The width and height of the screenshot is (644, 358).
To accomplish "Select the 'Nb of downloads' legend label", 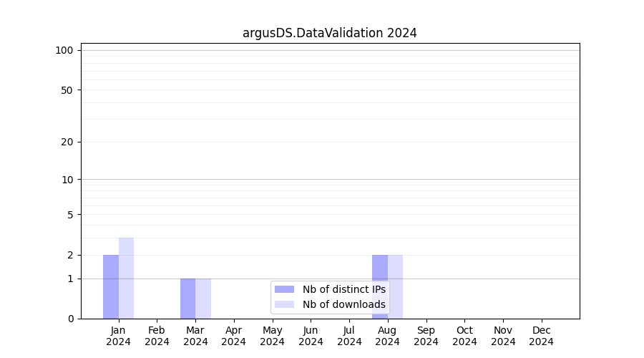I will click(343, 304).
